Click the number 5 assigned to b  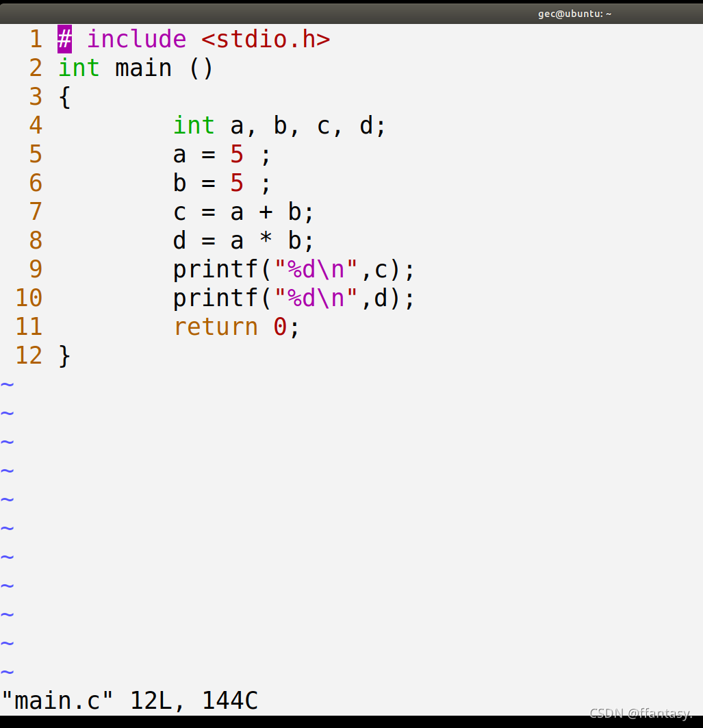click(x=237, y=183)
